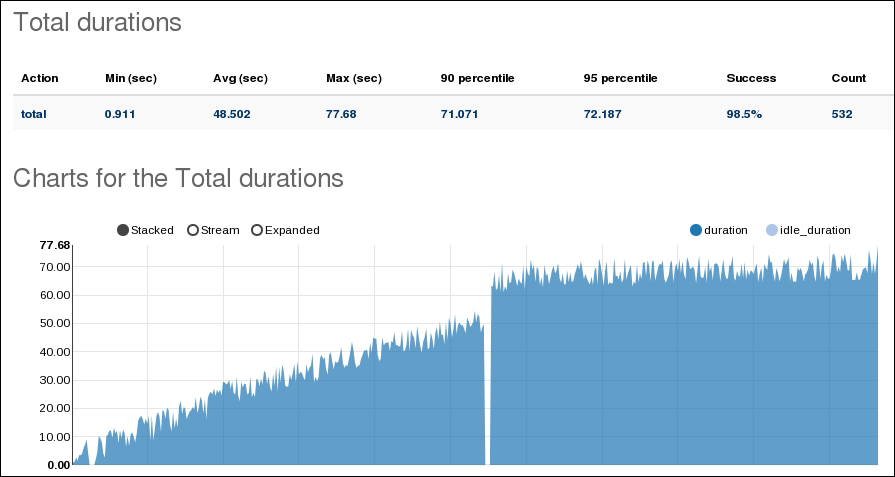
Task: Click the 98.5% success value
Action: tap(744, 114)
